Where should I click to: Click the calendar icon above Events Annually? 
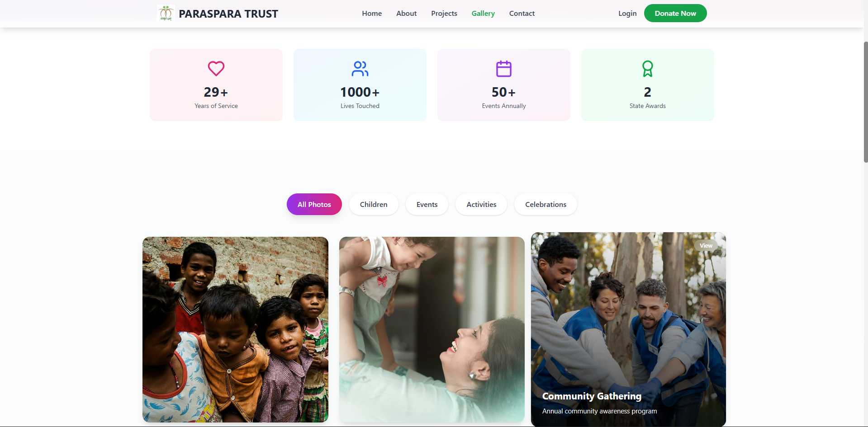pos(503,69)
